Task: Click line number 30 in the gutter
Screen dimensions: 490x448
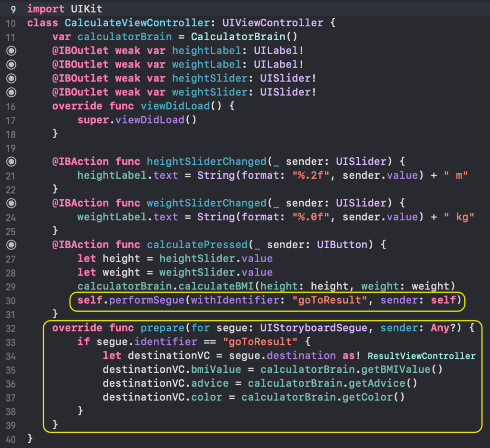Action: [x=11, y=300]
